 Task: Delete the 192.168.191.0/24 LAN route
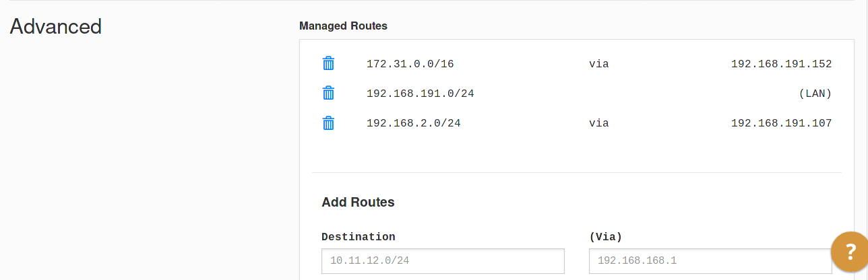[328, 94]
